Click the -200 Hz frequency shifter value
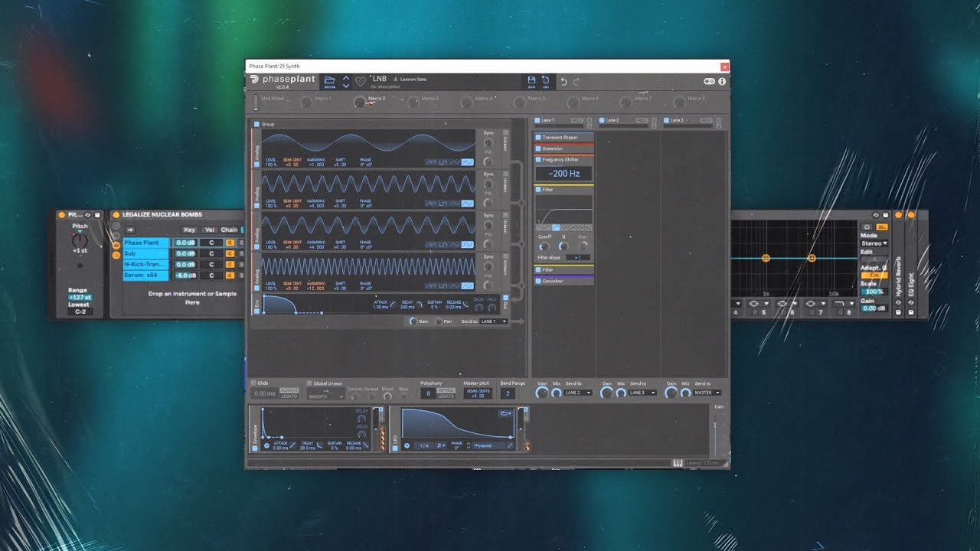This screenshot has height=551, width=980. click(x=563, y=174)
